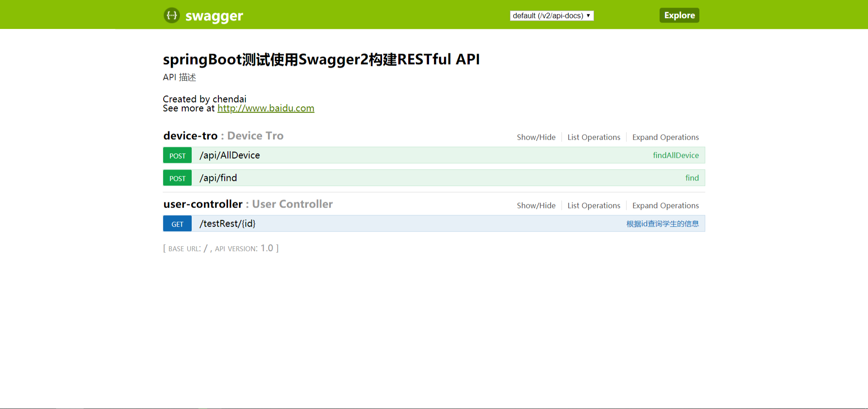The image size is (868, 409).
Task: Click the API VERSION 1.0 footer text
Action: [244, 248]
